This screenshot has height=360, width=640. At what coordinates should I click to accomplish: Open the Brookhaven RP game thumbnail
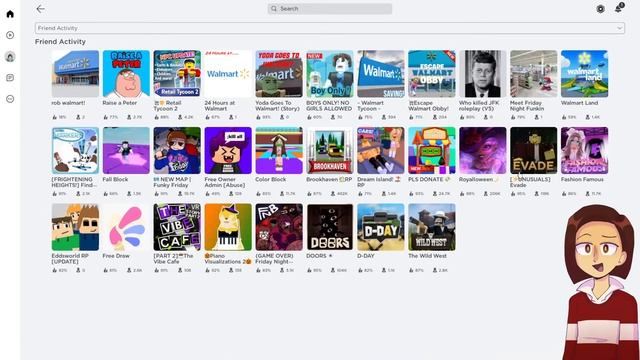click(330, 150)
